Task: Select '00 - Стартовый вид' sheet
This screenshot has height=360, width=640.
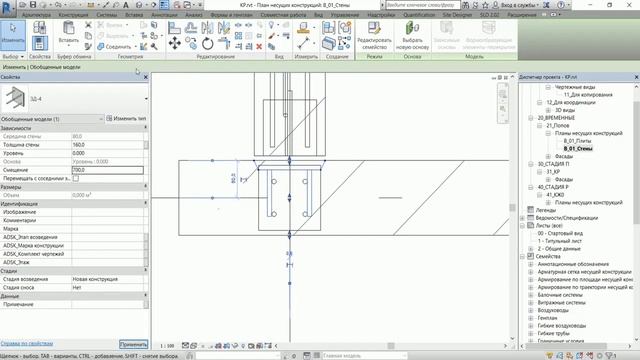Action: (560, 233)
